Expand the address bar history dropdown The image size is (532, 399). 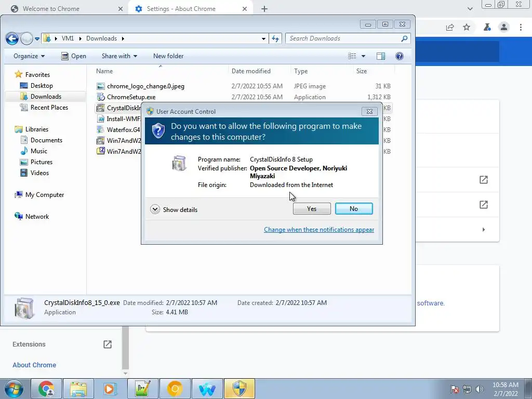(x=263, y=38)
